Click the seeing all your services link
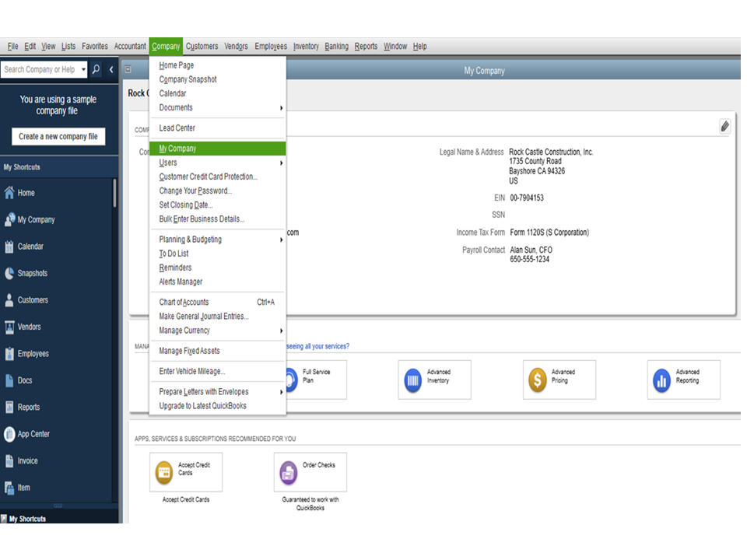Image resolution: width=747 pixels, height=560 pixels. [317, 346]
